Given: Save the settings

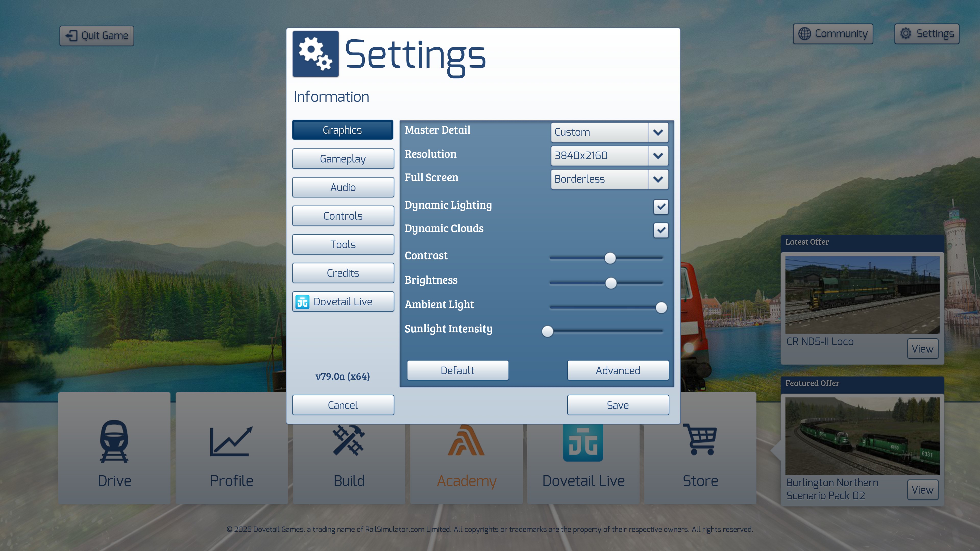Looking at the screenshot, I should click(x=618, y=405).
